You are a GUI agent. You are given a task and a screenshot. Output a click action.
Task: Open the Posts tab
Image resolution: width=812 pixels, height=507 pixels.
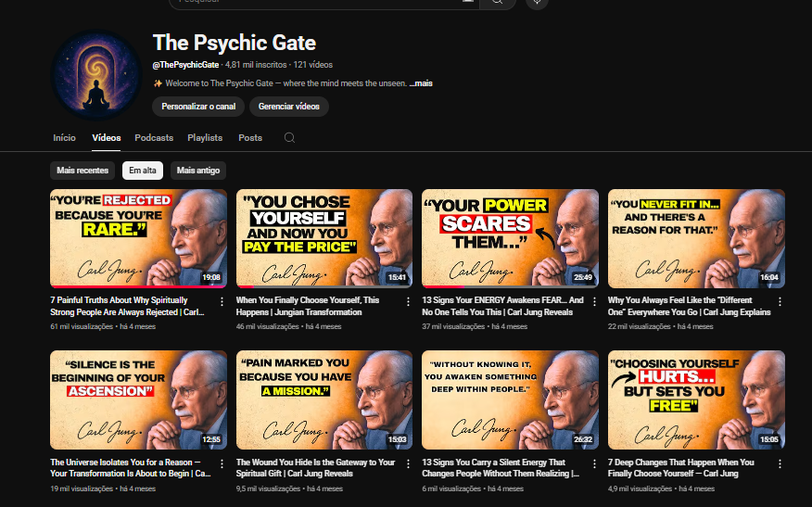pyautogui.click(x=250, y=138)
